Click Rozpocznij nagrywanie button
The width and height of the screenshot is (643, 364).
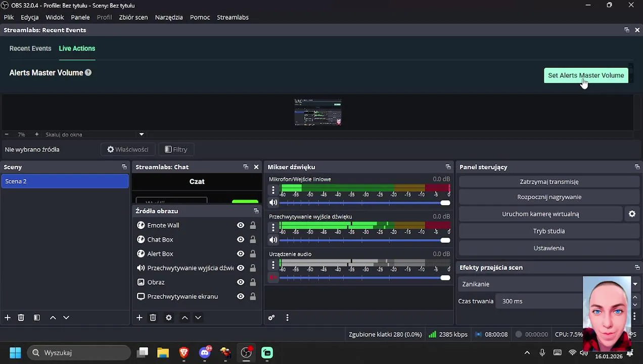549,197
